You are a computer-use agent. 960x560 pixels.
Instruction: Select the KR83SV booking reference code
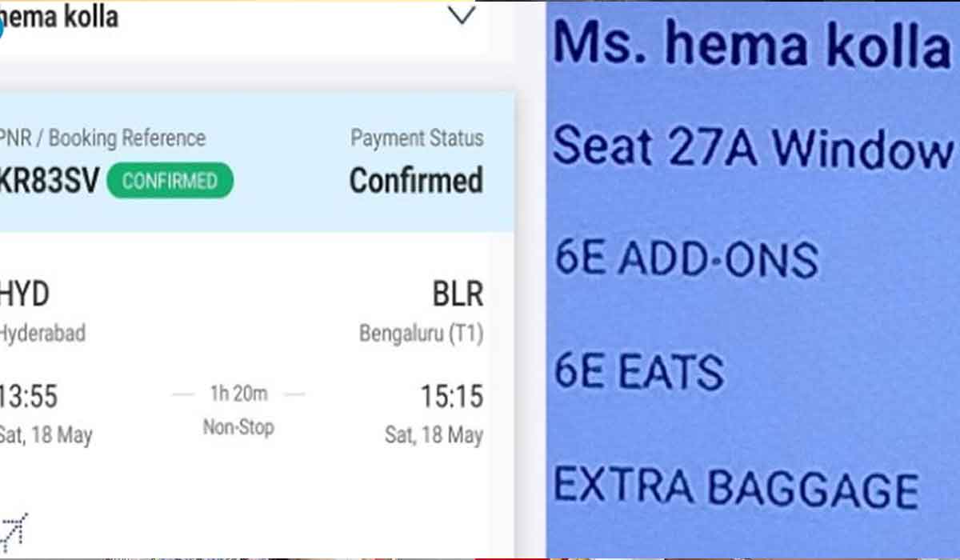[x=50, y=182]
